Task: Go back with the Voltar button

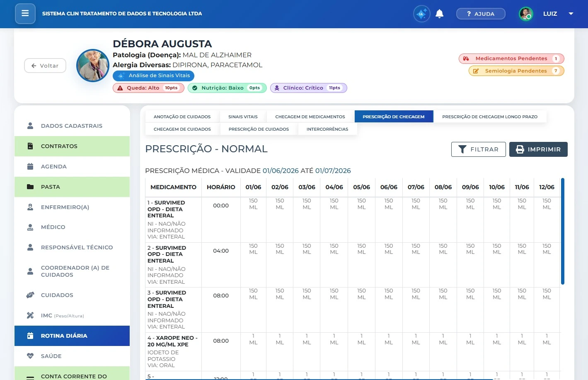Action: [45, 66]
